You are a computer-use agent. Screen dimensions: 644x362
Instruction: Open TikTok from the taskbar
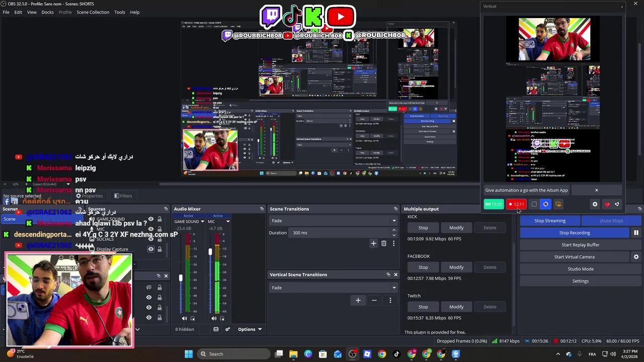click(396, 354)
